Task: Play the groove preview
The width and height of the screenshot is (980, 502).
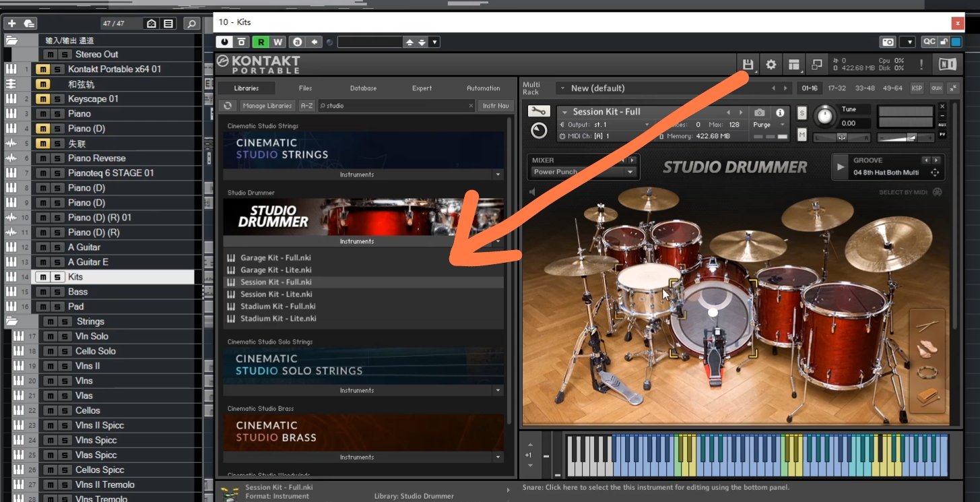Action: point(840,166)
